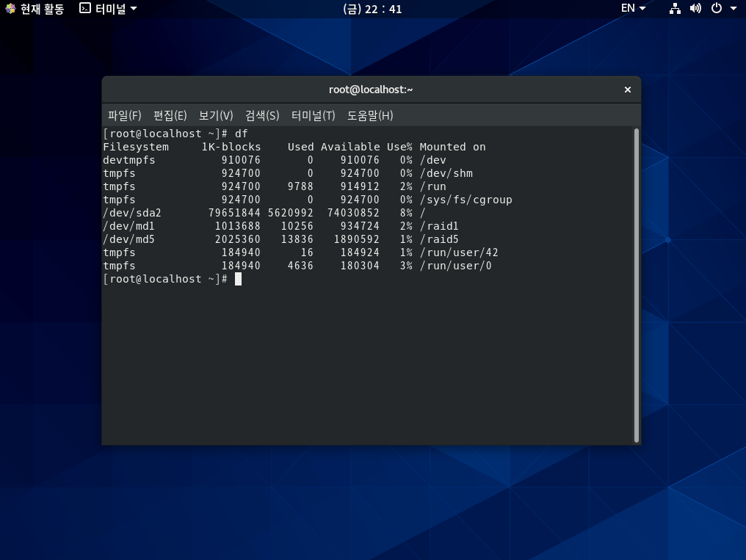746x560 pixels.
Task: Click the Used value 9788
Action: pos(301,187)
